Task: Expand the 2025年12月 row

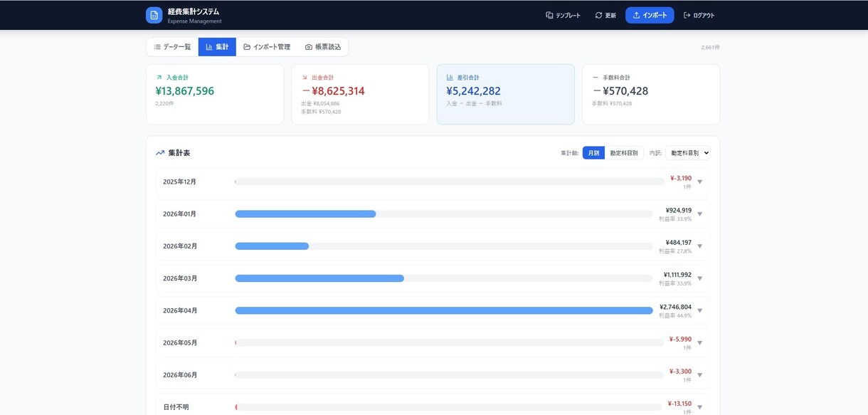Action: (699, 182)
